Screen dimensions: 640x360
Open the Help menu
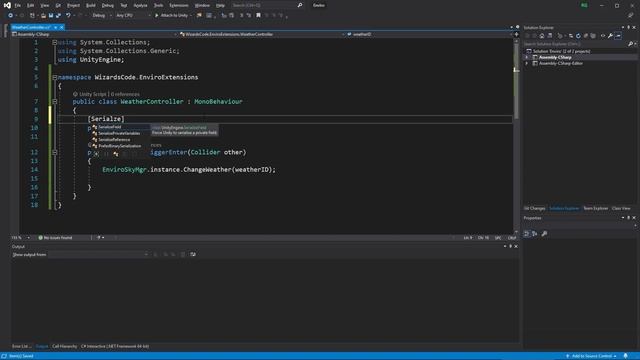220,5
